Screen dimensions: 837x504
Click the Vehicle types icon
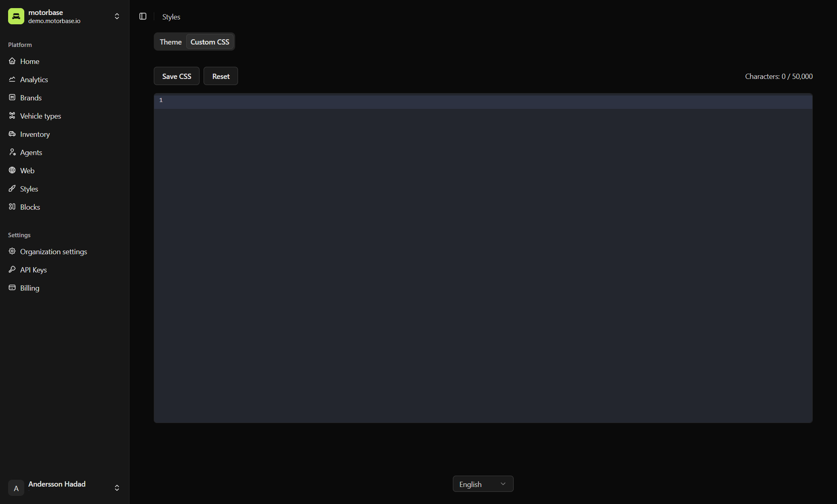pos(12,116)
